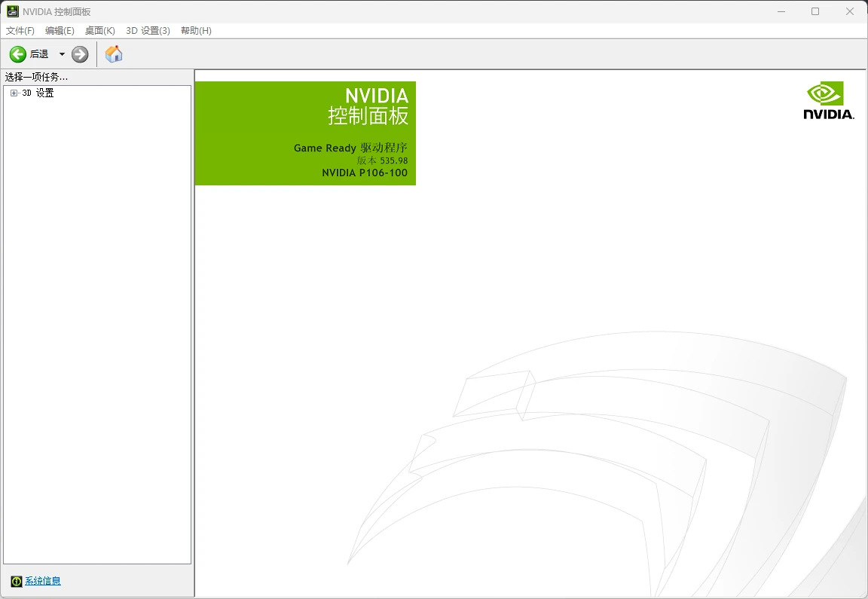868x599 pixels.
Task: Select the 3D 设置 tree item
Action: click(38, 93)
